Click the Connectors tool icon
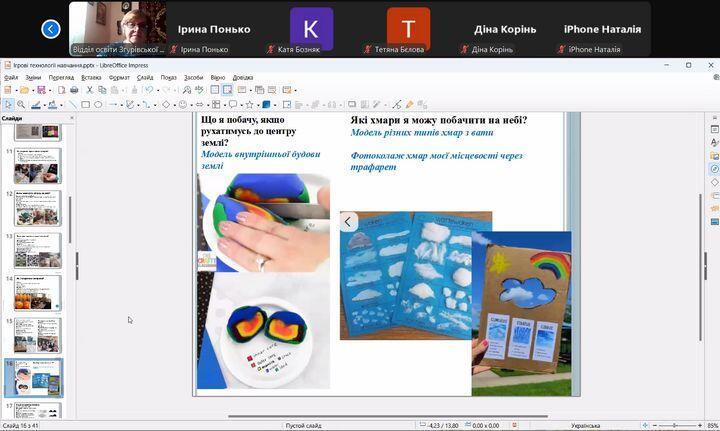Screen dimensions: 720x431 coord(146,105)
